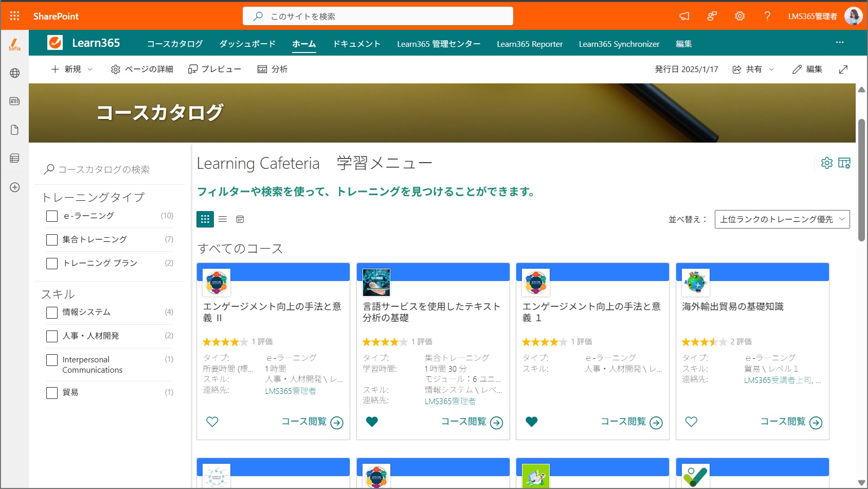Image resolution: width=868 pixels, height=489 pixels.
Task: Open the ドキュメント nav tab
Action: (356, 44)
